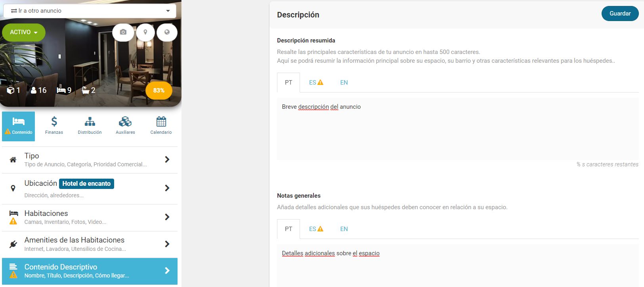Open the 'Ir a otro anuncio' dropdown
The image size is (644, 287).
pos(90,11)
